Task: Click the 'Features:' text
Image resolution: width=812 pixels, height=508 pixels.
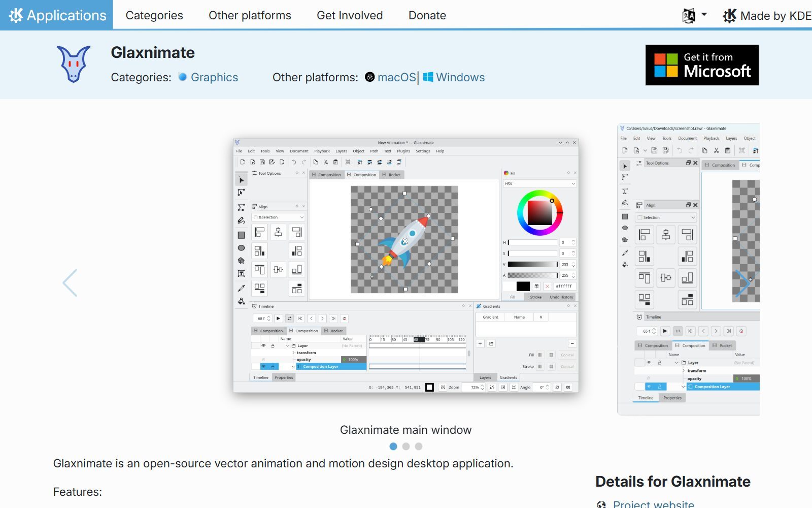Action: 78,492
